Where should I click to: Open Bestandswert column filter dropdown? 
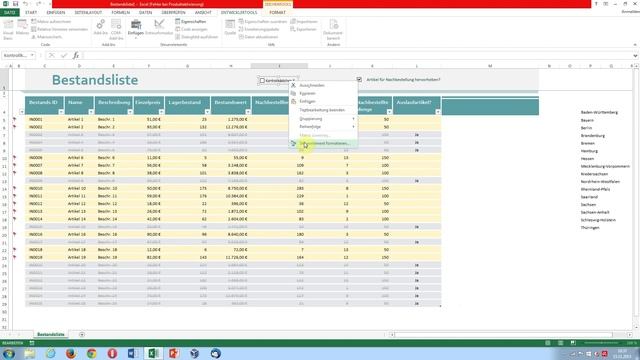248,112
